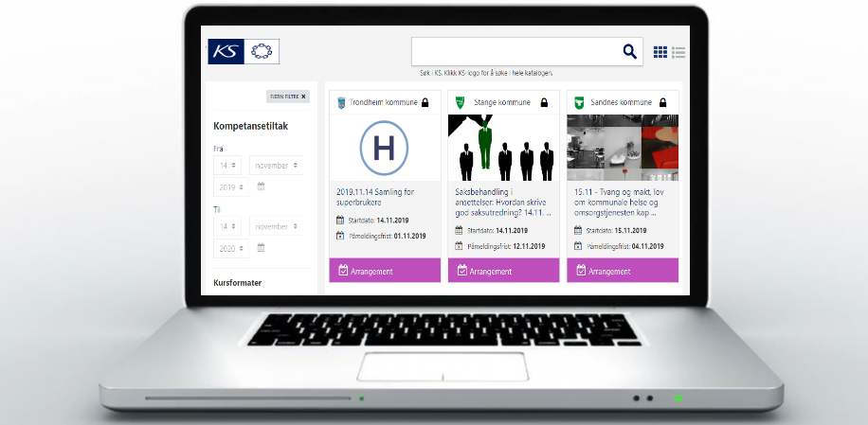Screen dimensions: 868x425
Task: Click the magnifying glass search icon
Action: 629,51
